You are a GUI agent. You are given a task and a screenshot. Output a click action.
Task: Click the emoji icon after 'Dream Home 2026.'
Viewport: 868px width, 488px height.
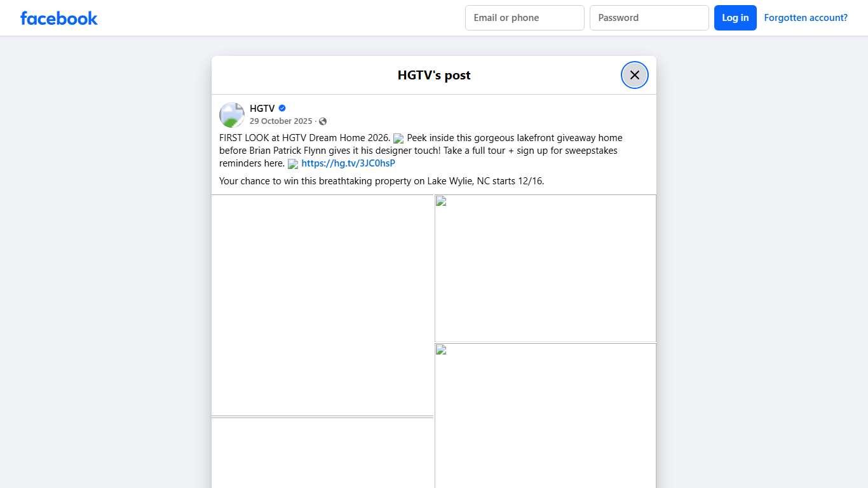point(398,139)
